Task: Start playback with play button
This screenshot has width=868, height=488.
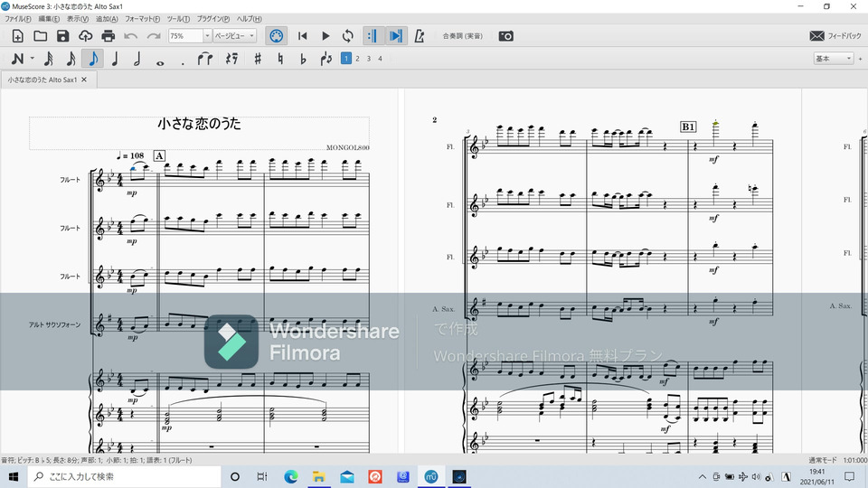Action: pos(325,36)
